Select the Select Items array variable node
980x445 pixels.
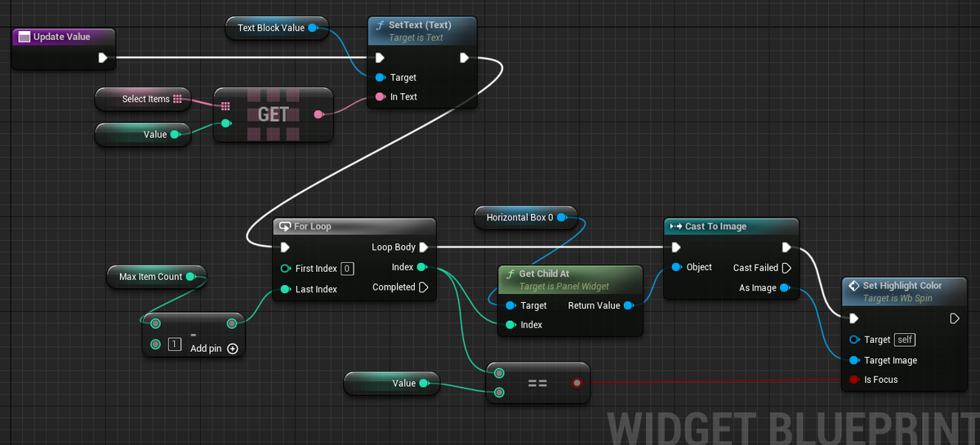click(x=143, y=99)
